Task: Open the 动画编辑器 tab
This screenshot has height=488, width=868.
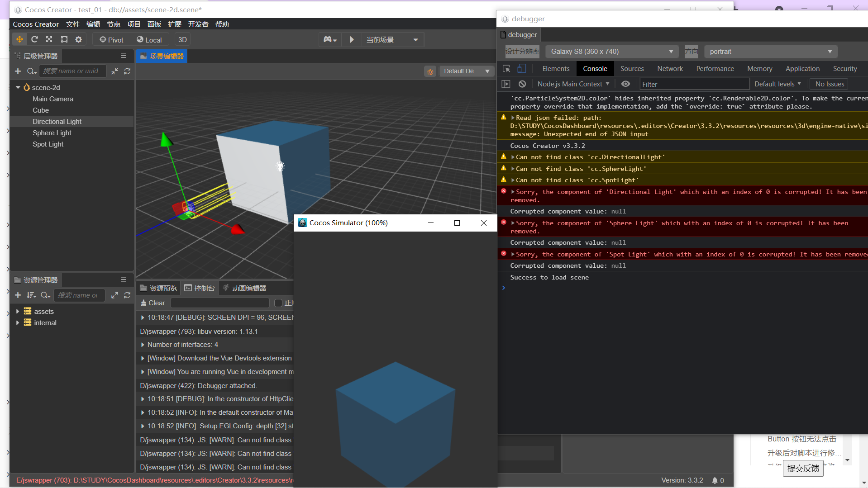Action: [244, 288]
